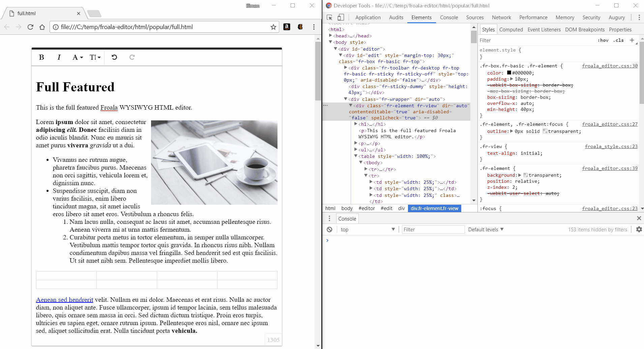The width and height of the screenshot is (644, 349).
Task: Select body in the DOM breadcrumb
Action: click(347, 208)
